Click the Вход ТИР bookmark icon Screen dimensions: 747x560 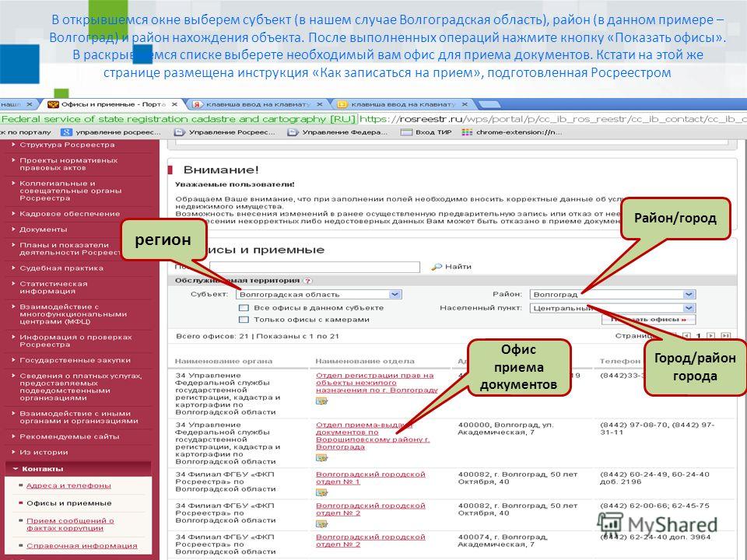coord(406,132)
